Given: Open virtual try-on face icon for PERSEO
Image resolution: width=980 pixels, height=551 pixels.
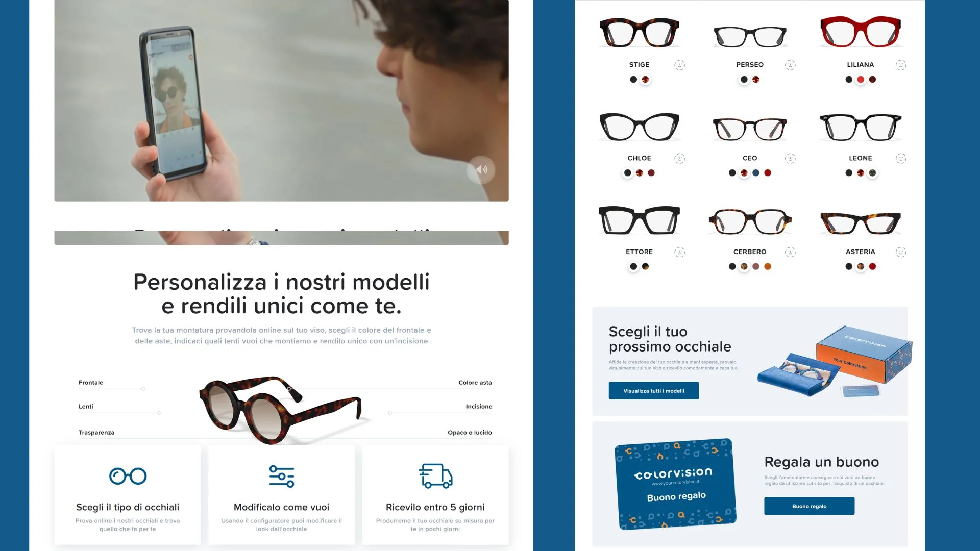Looking at the screenshot, I should click(790, 65).
